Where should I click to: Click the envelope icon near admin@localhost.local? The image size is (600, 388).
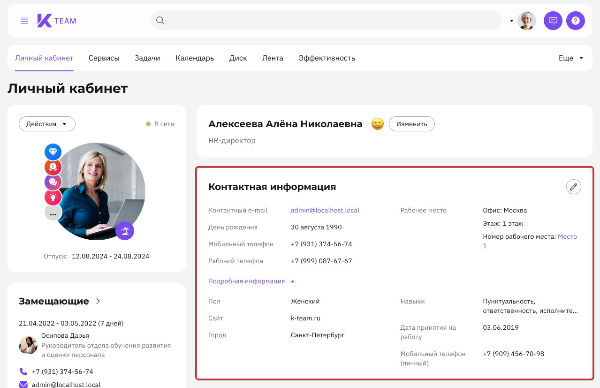[x=23, y=384]
